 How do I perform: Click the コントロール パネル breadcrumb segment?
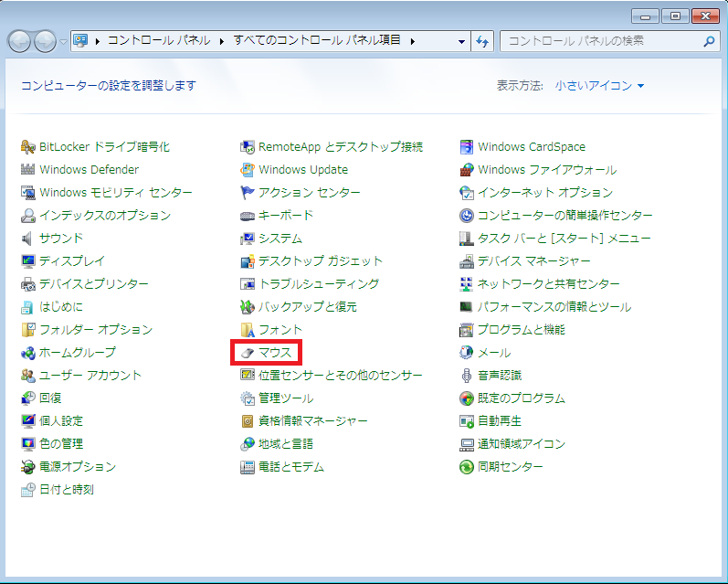[159, 40]
